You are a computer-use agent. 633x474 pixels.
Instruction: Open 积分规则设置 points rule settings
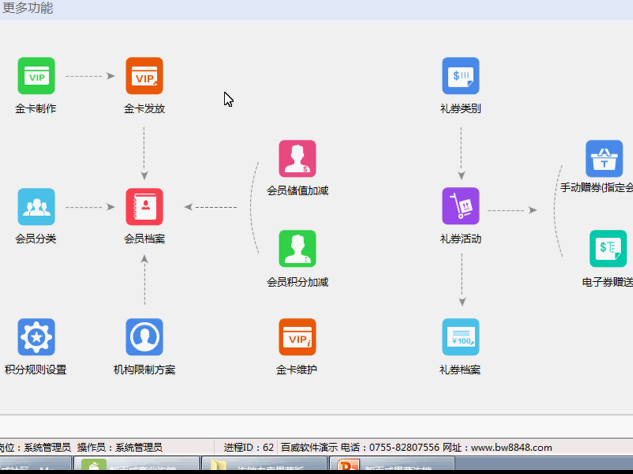pos(36,338)
